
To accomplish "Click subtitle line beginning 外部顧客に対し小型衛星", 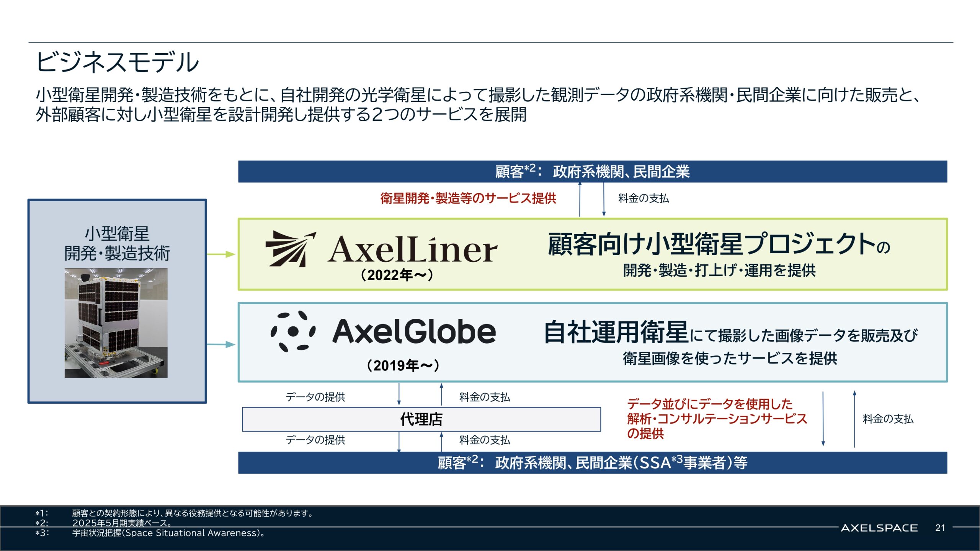I will coord(281,115).
